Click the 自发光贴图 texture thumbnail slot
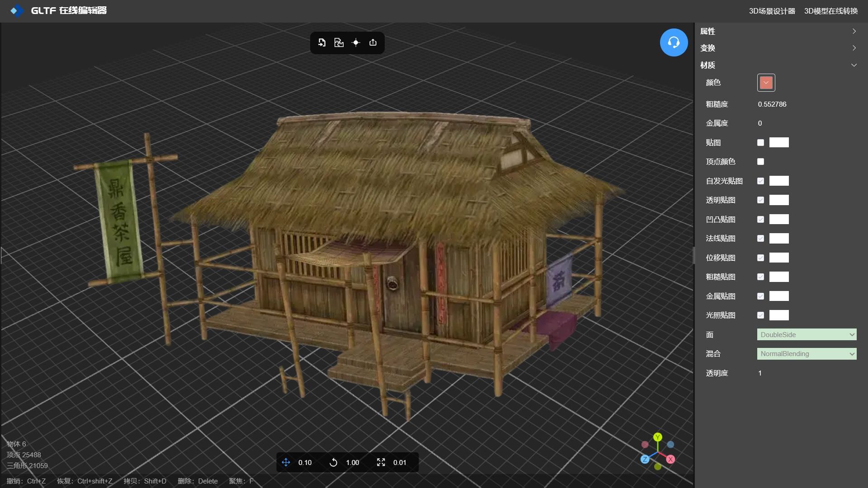The height and width of the screenshot is (488, 868). tap(779, 181)
